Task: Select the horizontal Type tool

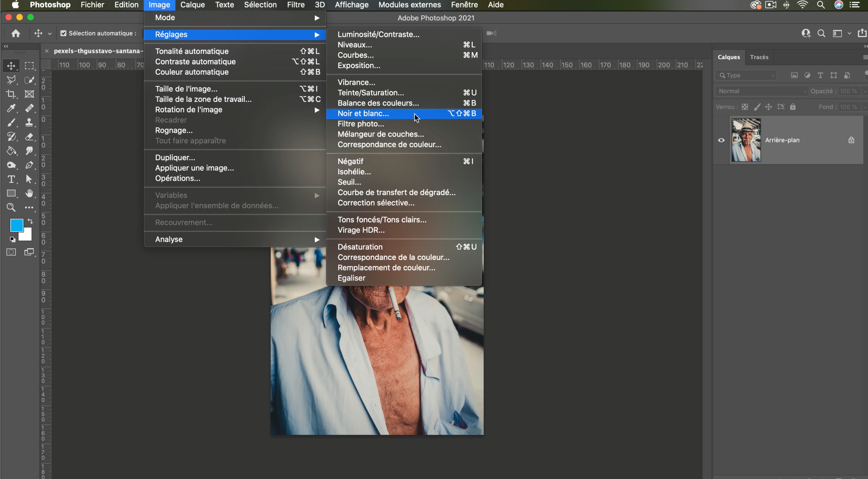Action: [x=11, y=179]
